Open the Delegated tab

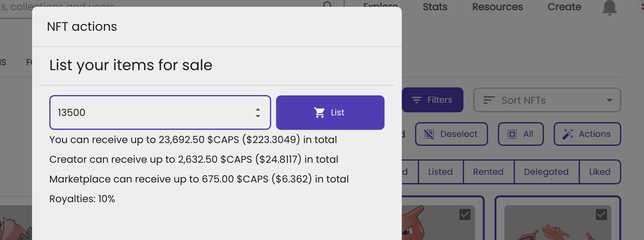pyautogui.click(x=546, y=172)
